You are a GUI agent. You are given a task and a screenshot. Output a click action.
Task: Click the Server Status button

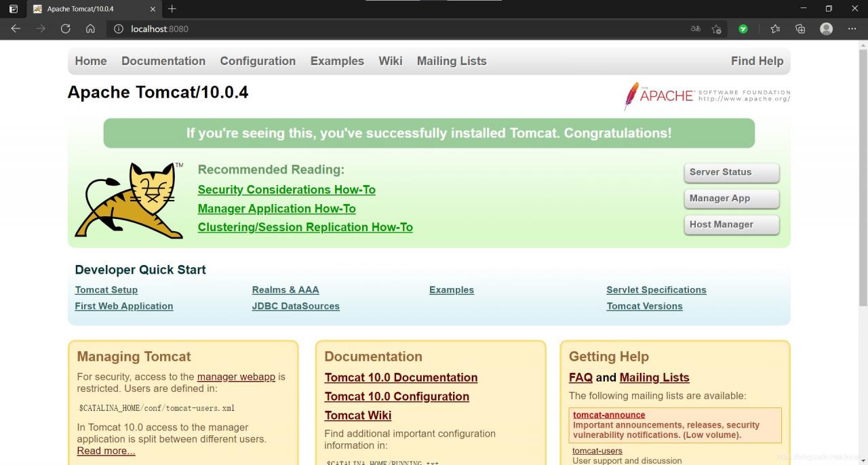(732, 172)
